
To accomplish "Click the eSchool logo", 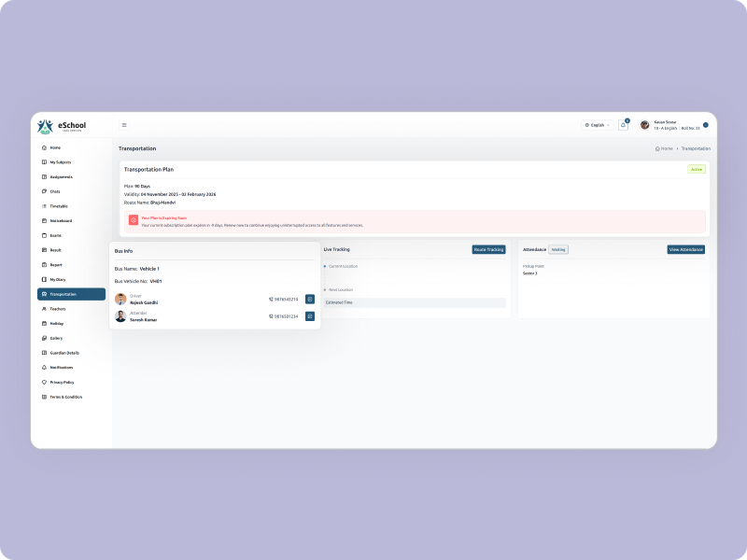I will [x=61, y=126].
